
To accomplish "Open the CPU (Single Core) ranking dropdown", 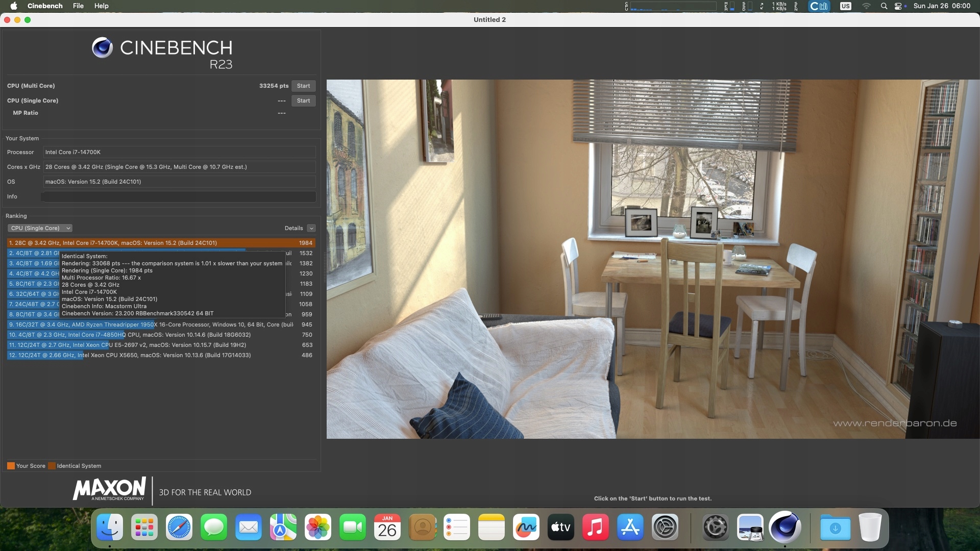I will 40,228.
